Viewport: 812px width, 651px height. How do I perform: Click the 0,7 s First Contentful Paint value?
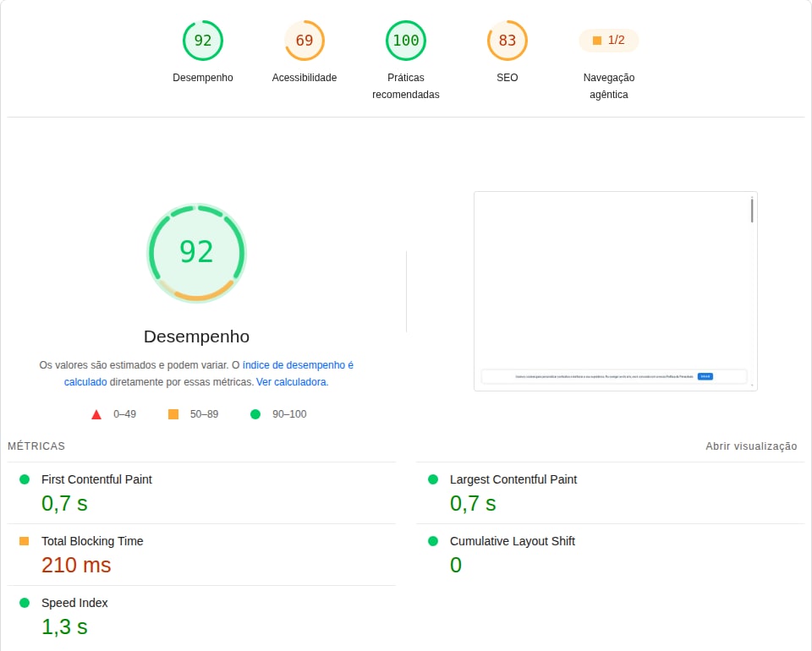pos(65,504)
